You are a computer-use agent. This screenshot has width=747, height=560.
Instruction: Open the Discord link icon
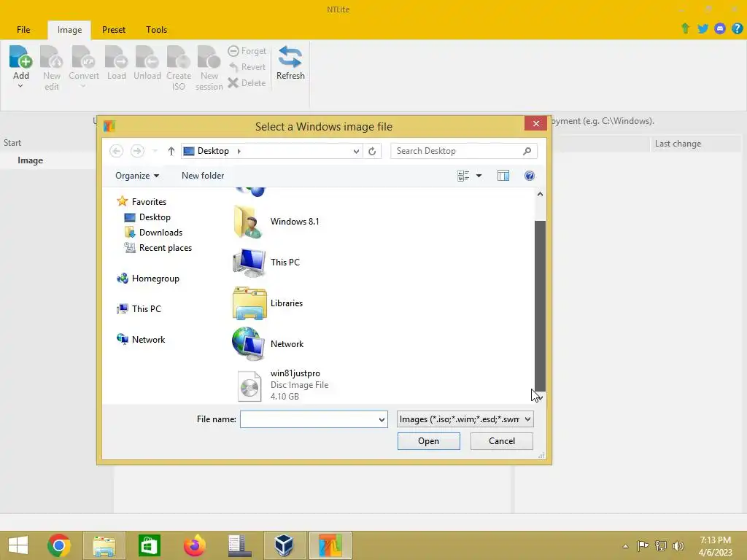(x=720, y=28)
